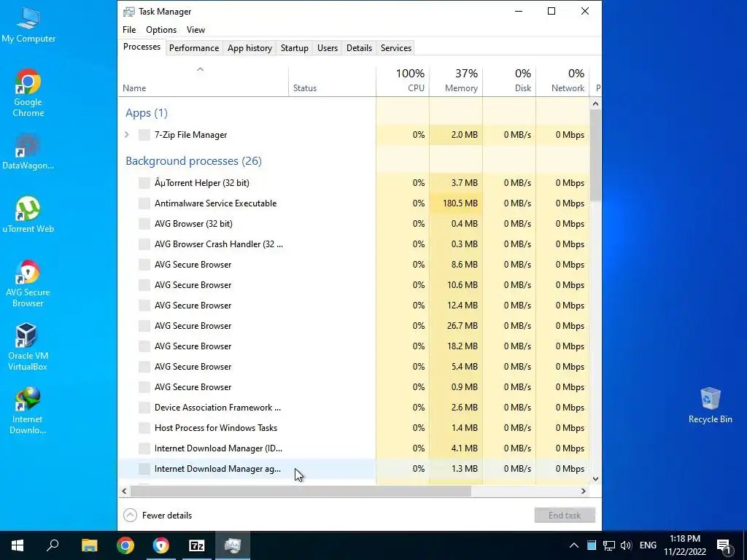This screenshot has width=747, height=560.
Task: Open My Computer desktop icon
Action: (28, 26)
